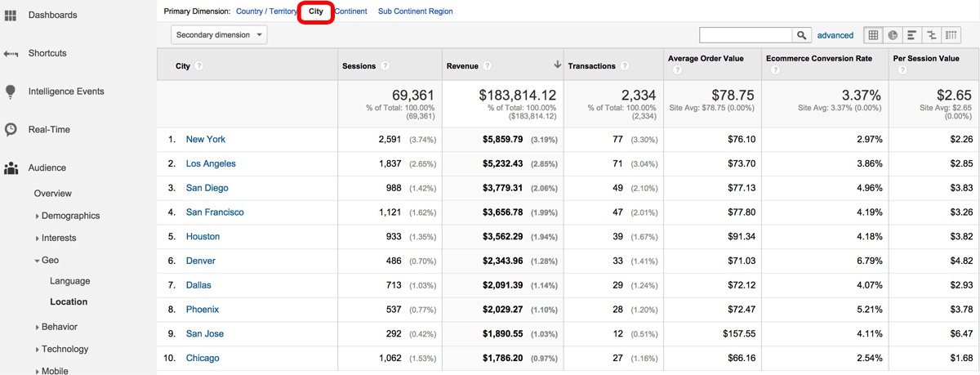The height and width of the screenshot is (375, 980).
Task: Collapse the Geo section
Action: 49,260
